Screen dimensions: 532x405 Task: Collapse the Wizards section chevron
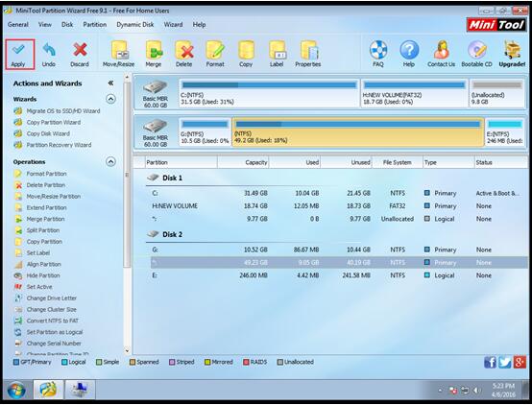(x=110, y=99)
